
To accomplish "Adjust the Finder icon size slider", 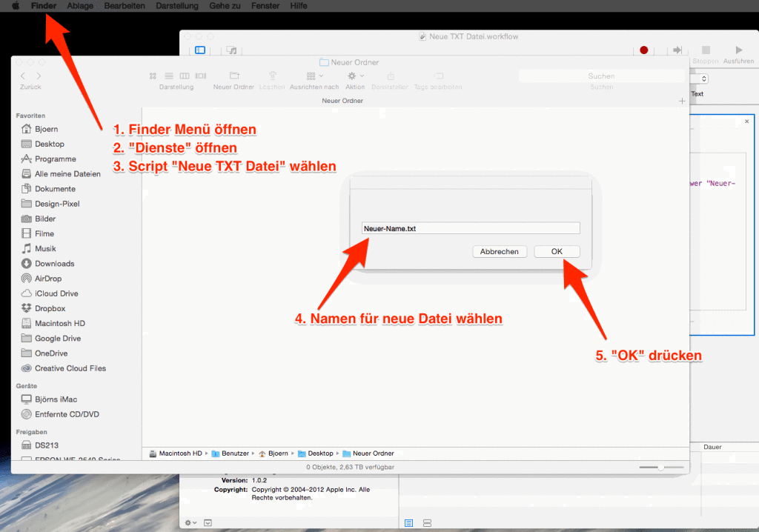I will pyautogui.click(x=661, y=467).
